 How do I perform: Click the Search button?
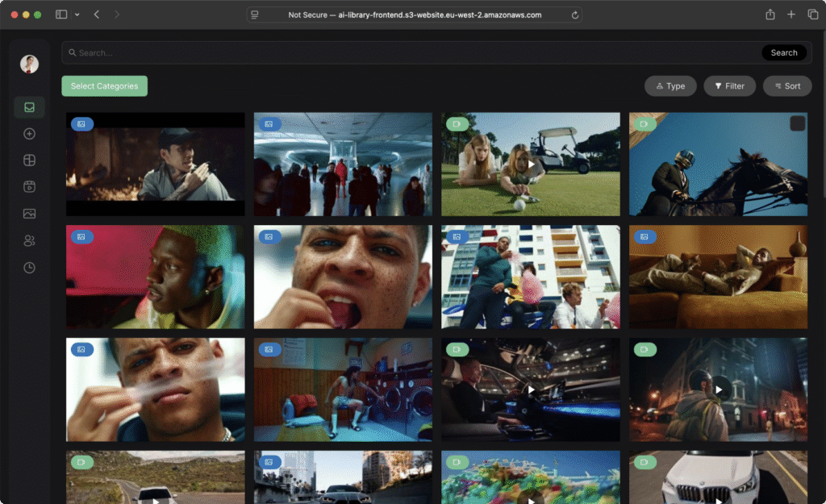[x=784, y=52]
